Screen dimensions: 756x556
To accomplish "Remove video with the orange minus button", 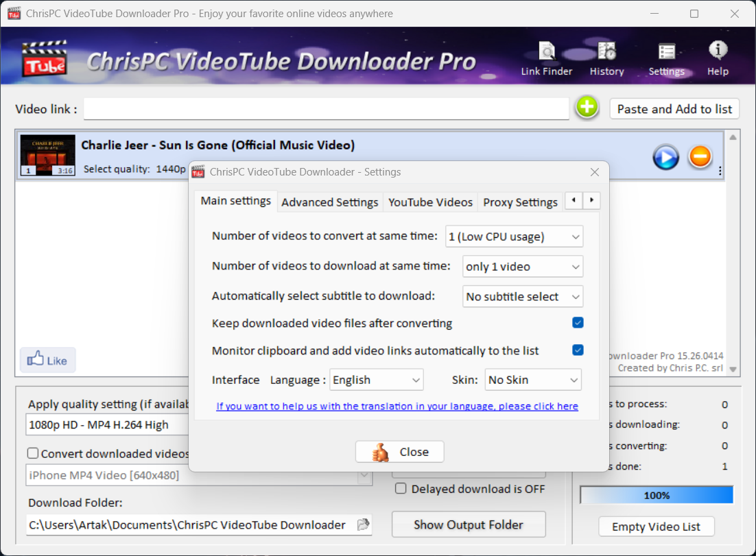I will click(x=700, y=156).
